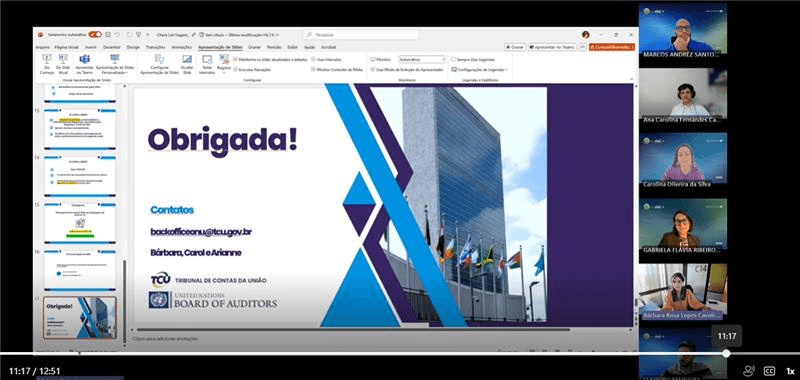The height and width of the screenshot is (380, 800).
Task: Click in the Pesquisar search box
Action: (x=361, y=35)
